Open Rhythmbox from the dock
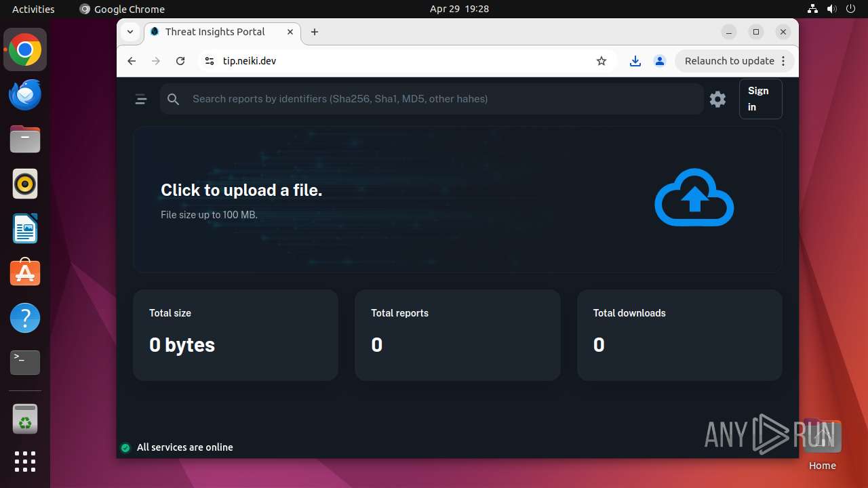 pyautogui.click(x=25, y=184)
